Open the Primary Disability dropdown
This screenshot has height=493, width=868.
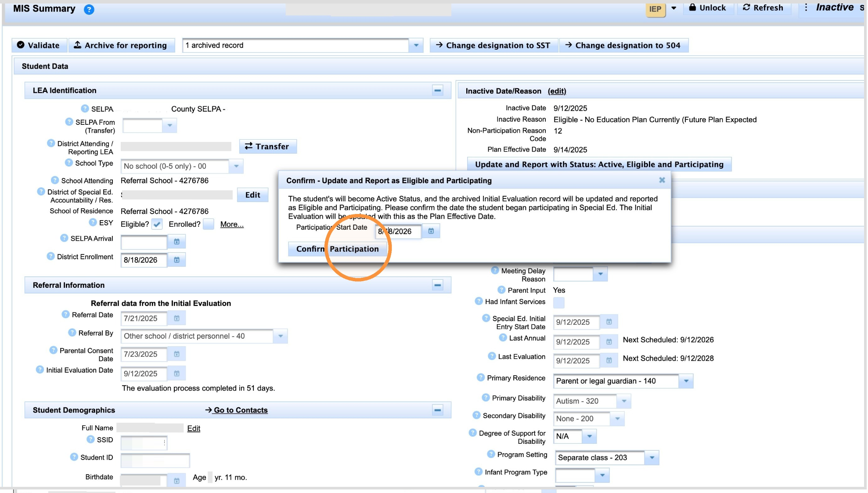tap(624, 401)
